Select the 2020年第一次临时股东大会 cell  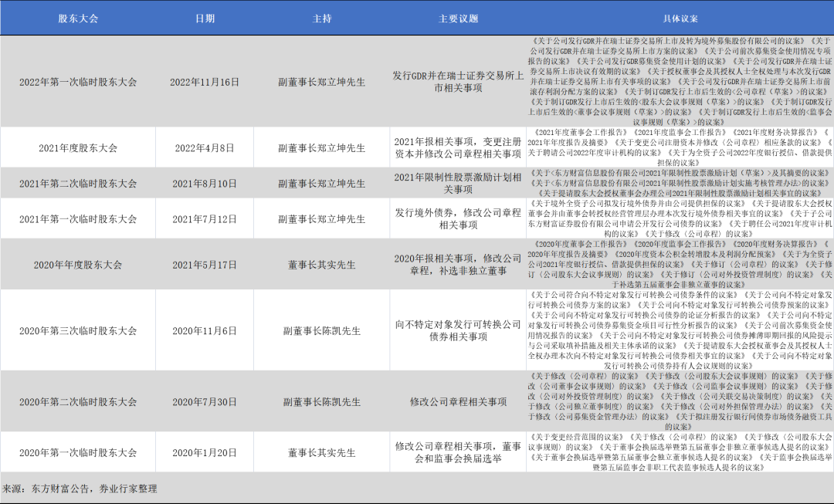coord(78,452)
